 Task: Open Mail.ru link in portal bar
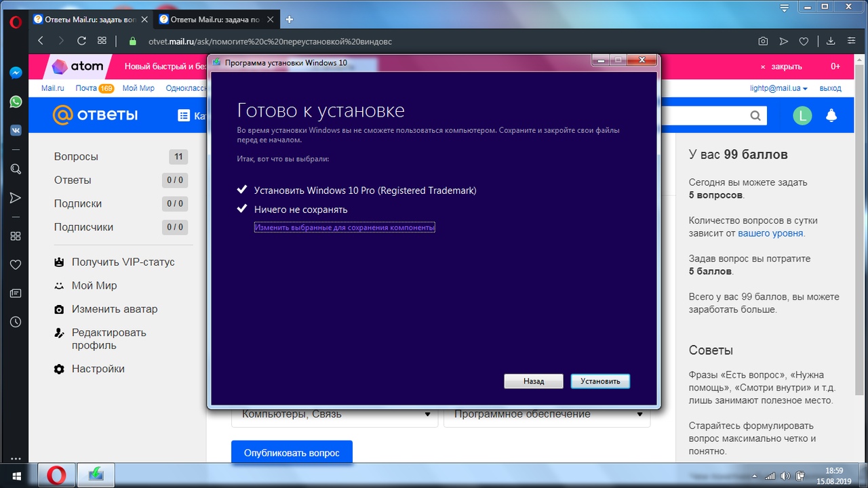[x=52, y=88]
